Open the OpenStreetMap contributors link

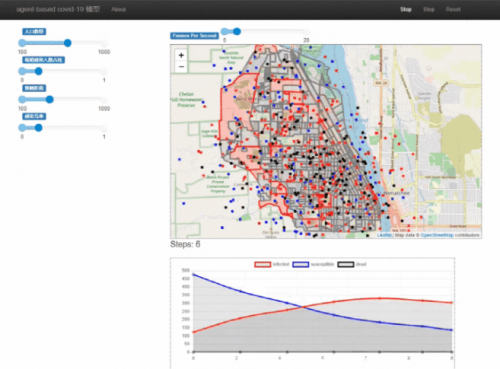click(437, 235)
